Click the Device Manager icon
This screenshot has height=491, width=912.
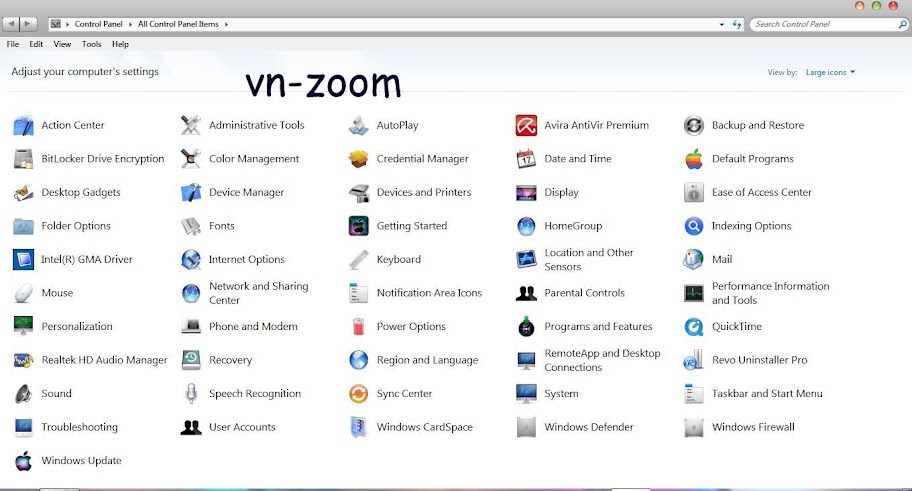[x=191, y=193]
